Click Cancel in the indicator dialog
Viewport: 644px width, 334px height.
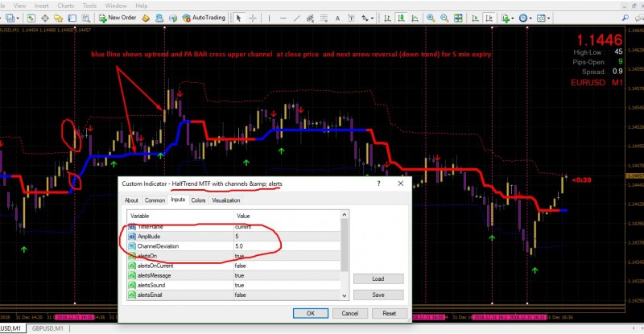[x=350, y=313]
